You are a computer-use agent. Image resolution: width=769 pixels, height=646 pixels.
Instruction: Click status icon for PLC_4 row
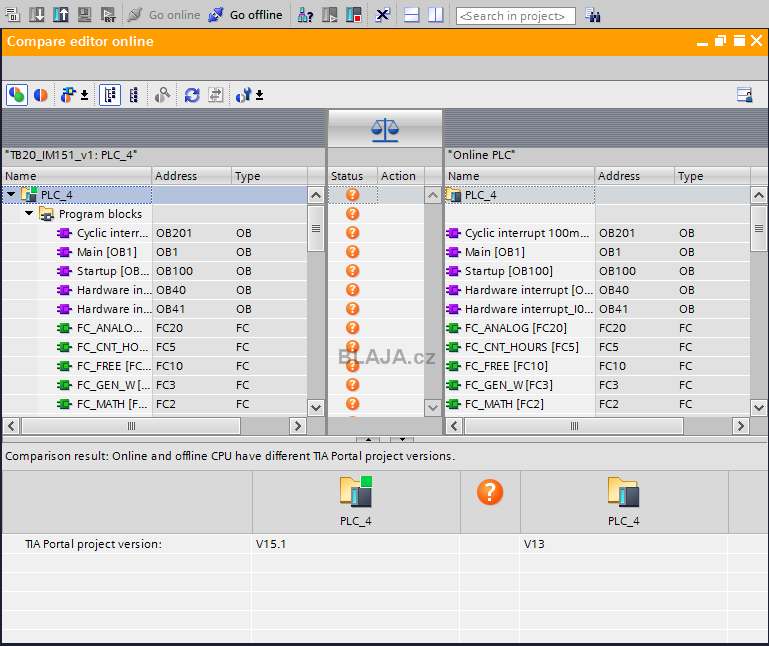point(352,195)
